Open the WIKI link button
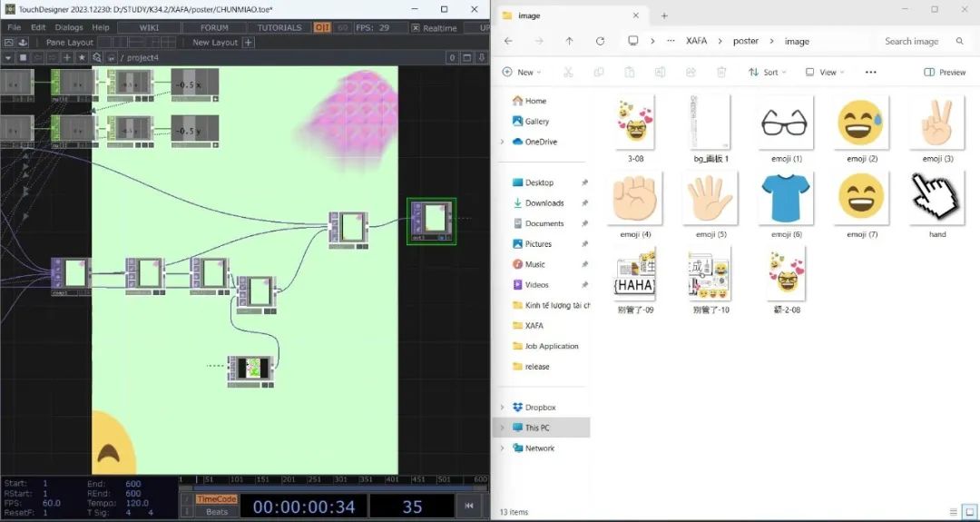Image resolution: width=980 pixels, height=522 pixels. click(149, 27)
